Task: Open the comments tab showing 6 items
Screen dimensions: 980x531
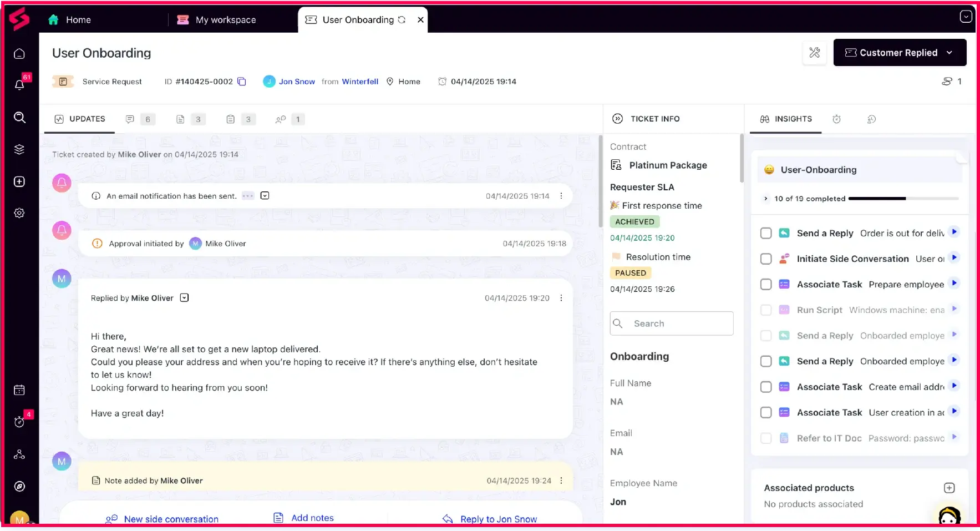Action: [139, 119]
